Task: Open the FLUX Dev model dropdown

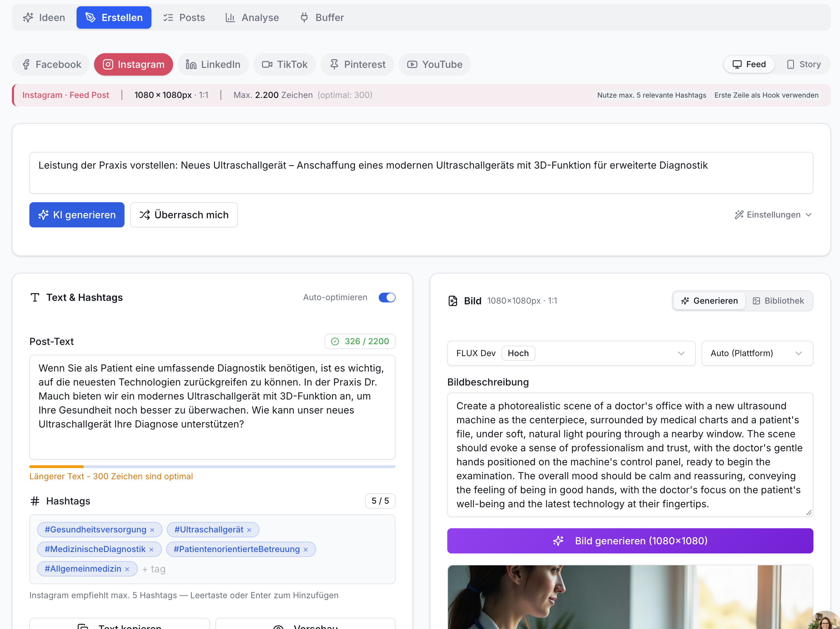Action: [x=571, y=353]
